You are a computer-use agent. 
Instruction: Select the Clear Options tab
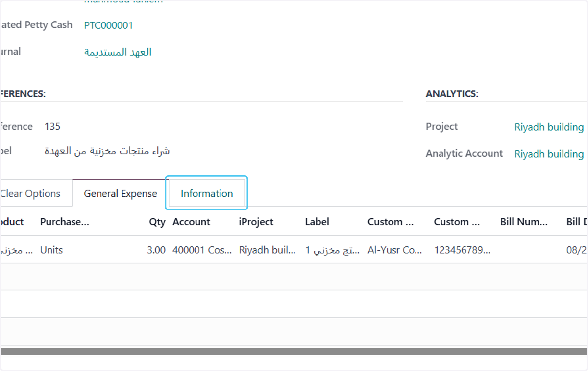pyautogui.click(x=30, y=193)
